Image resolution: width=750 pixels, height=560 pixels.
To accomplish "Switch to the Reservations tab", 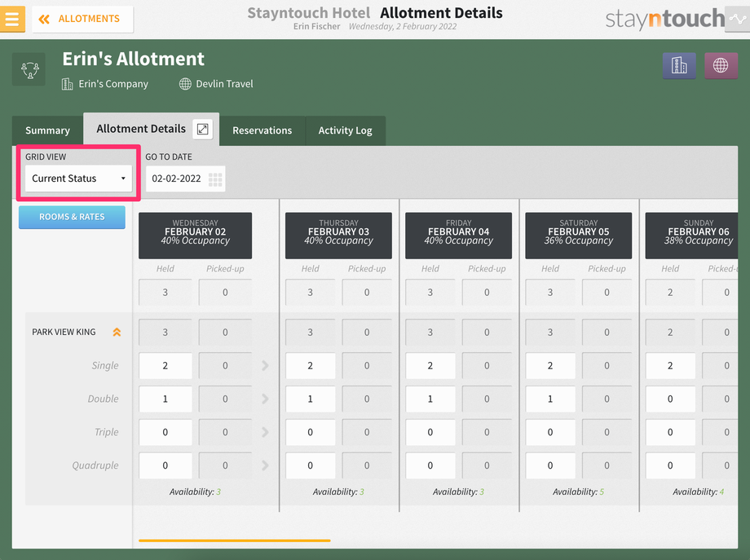I will click(262, 130).
